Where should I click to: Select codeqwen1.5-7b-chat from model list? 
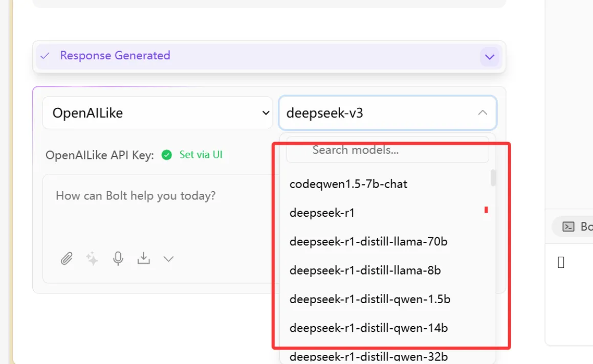click(348, 184)
